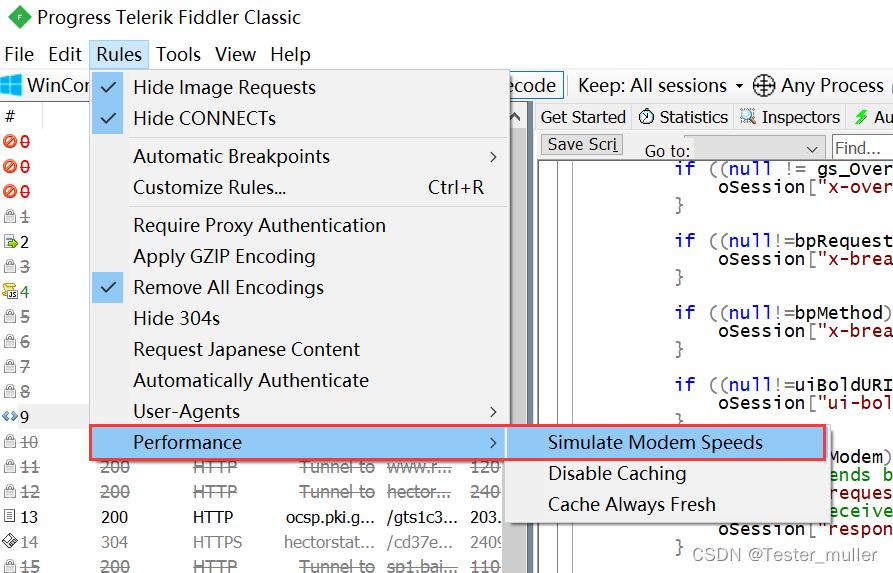This screenshot has width=893, height=573.
Task: Switch to the Get Started tab
Action: [583, 117]
